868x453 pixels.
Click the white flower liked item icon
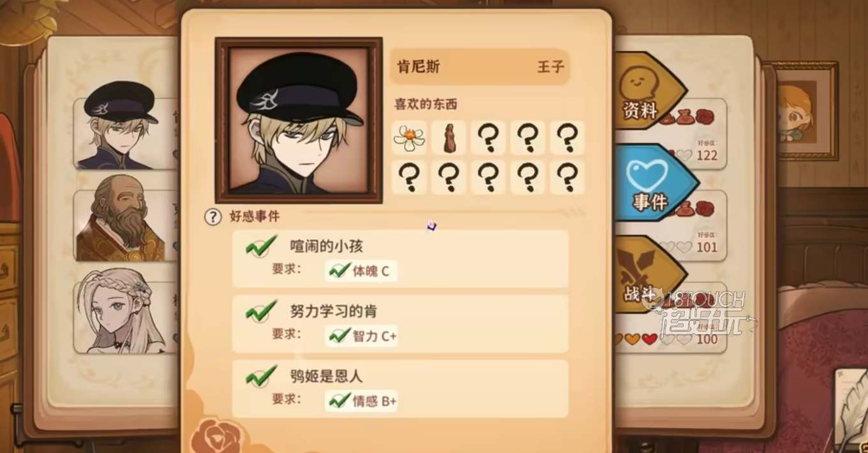409,137
